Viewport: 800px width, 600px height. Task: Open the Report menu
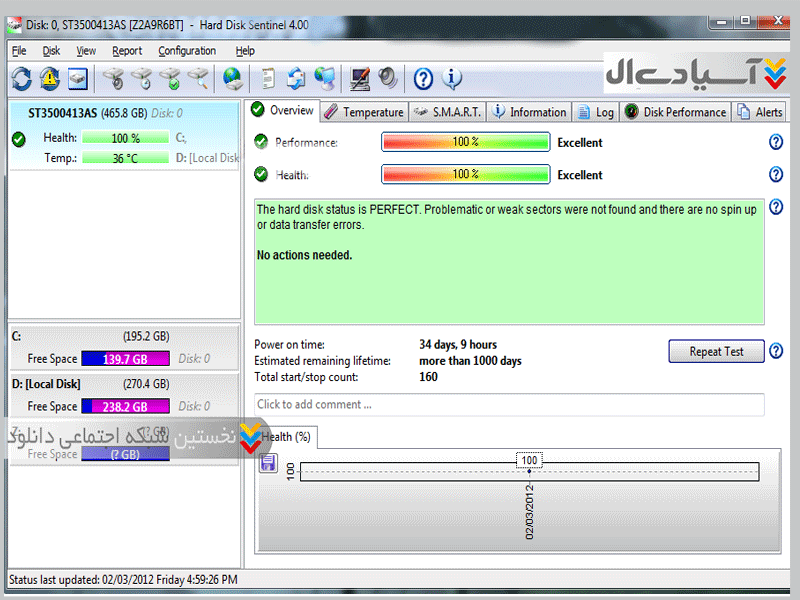(x=127, y=51)
